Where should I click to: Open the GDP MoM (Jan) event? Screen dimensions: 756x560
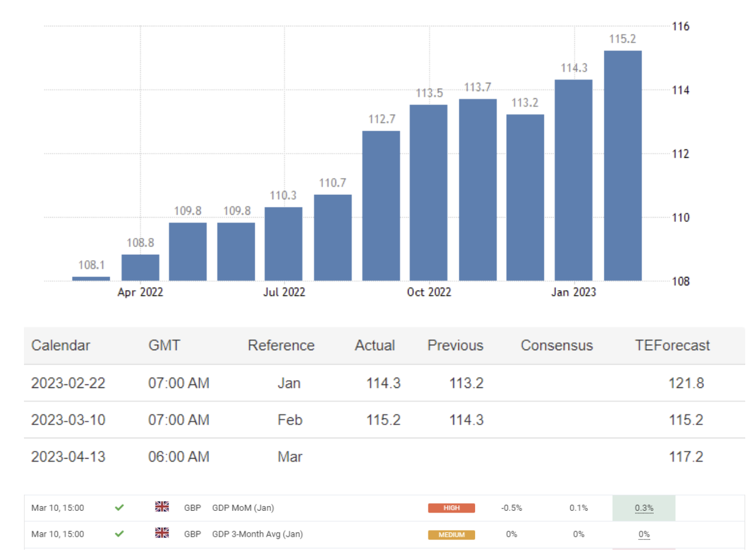(x=243, y=508)
